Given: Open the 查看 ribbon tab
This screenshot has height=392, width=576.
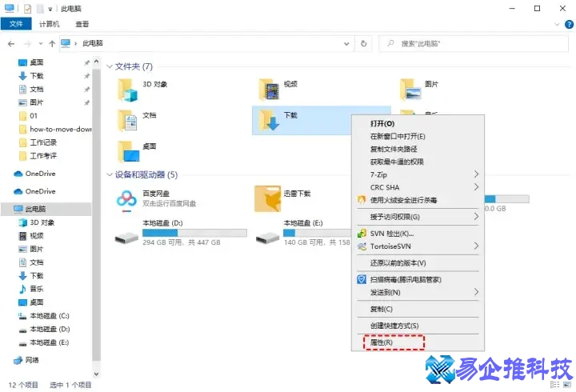Looking at the screenshot, I should tap(82, 24).
